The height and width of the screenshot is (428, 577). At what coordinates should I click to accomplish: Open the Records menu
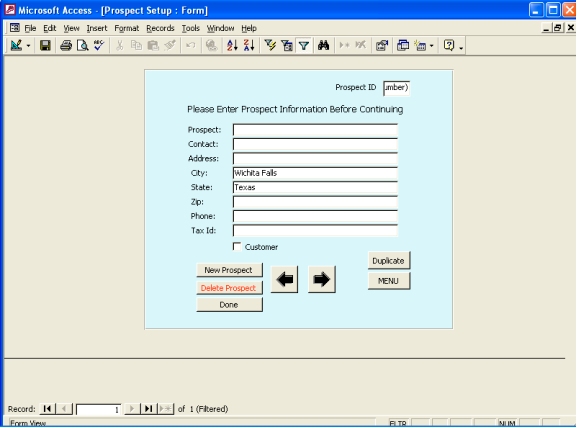tap(160, 28)
